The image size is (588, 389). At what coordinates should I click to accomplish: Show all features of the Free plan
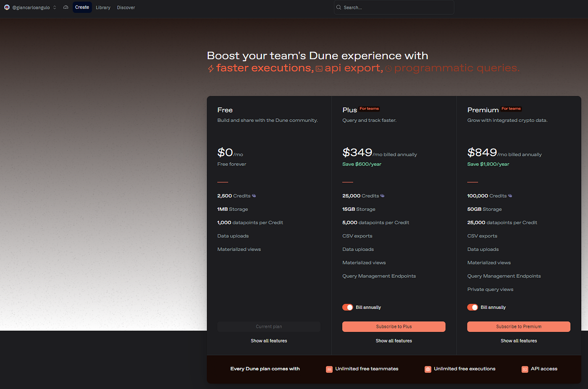(x=269, y=341)
